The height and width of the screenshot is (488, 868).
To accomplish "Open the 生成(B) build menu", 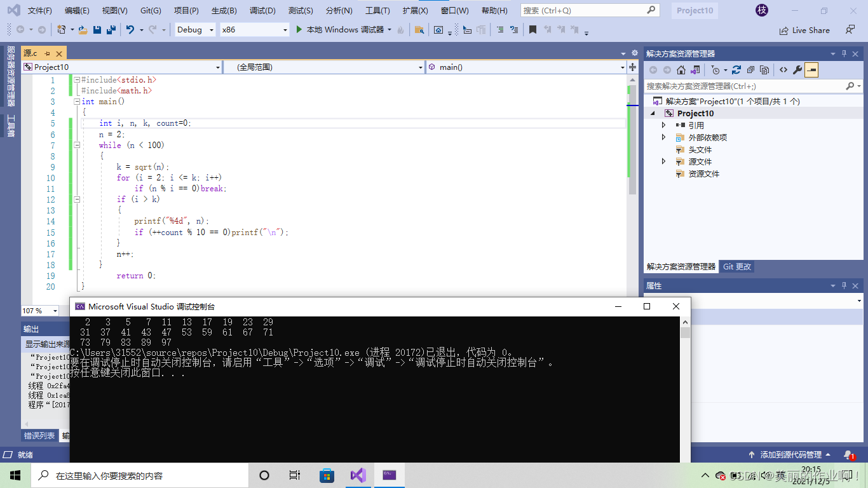I will click(x=224, y=11).
